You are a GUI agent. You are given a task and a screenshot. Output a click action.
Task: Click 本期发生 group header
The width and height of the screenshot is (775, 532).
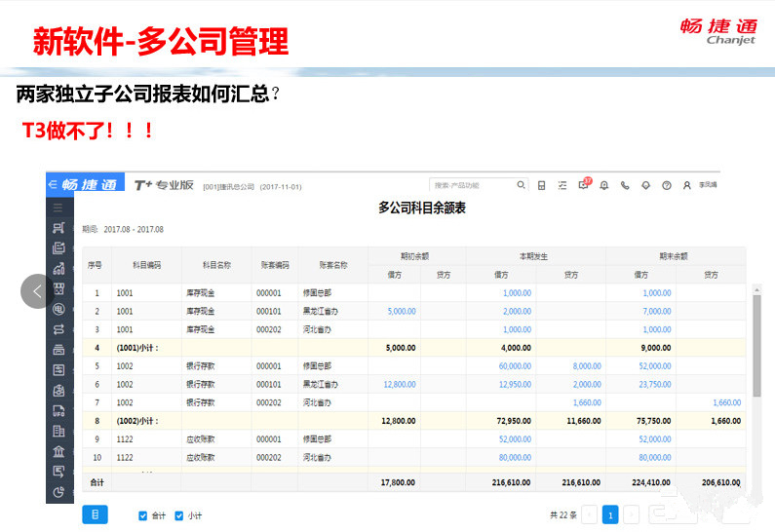(x=534, y=256)
